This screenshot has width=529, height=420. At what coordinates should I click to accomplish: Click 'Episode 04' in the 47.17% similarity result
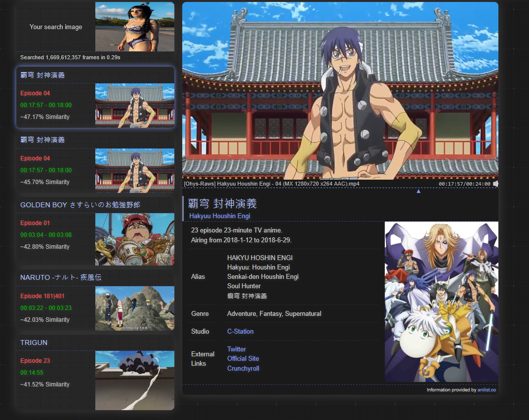pos(35,93)
